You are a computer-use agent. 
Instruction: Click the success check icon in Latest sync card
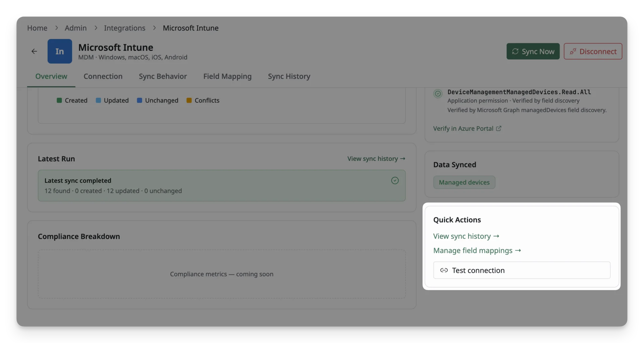point(395,180)
